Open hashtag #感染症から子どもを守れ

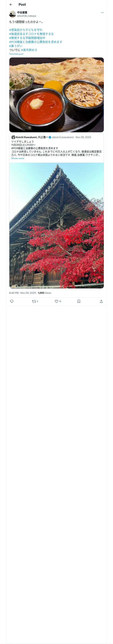tap(26, 30)
